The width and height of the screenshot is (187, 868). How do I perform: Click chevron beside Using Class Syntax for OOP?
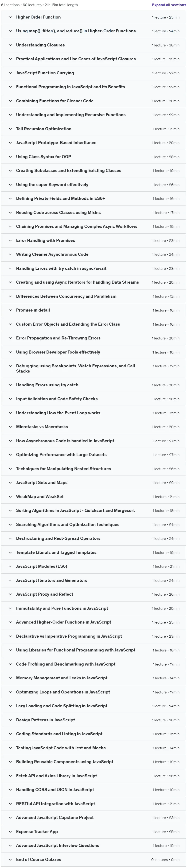click(x=10, y=157)
